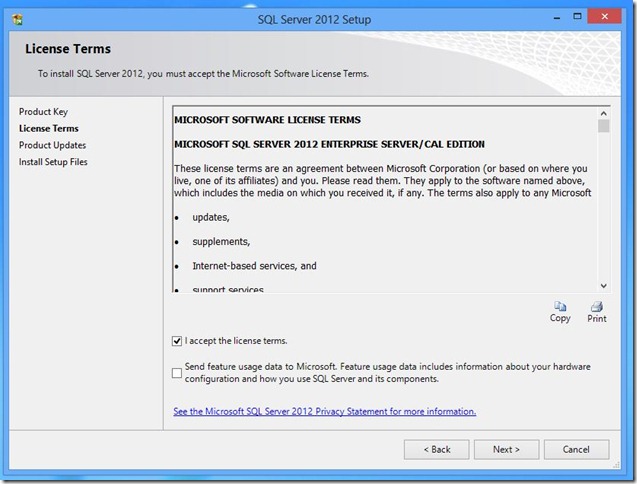The width and height of the screenshot is (637, 484).
Task: Proceed with the Next button
Action: pyautogui.click(x=506, y=449)
